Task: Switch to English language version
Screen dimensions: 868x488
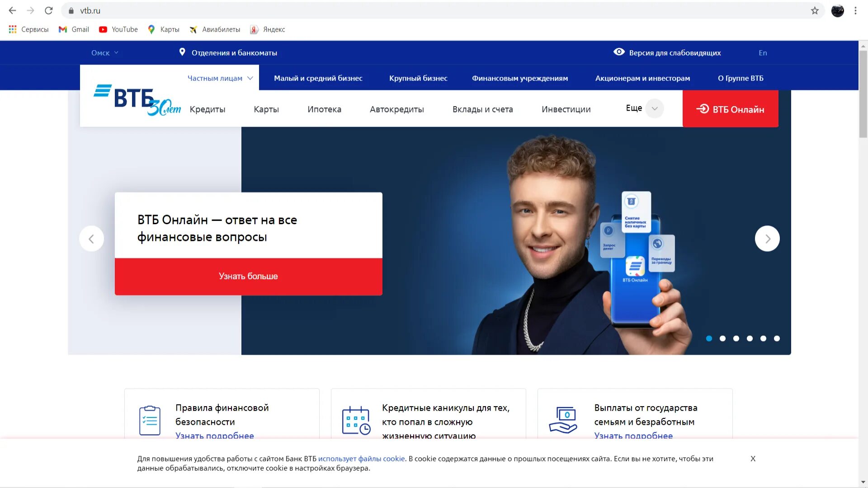Action: click(763, 52)
